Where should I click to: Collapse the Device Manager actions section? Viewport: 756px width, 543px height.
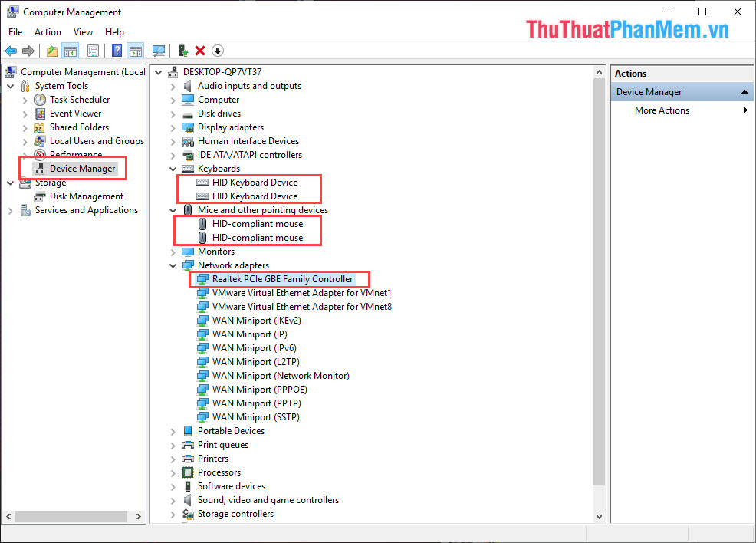click(743, 90)
